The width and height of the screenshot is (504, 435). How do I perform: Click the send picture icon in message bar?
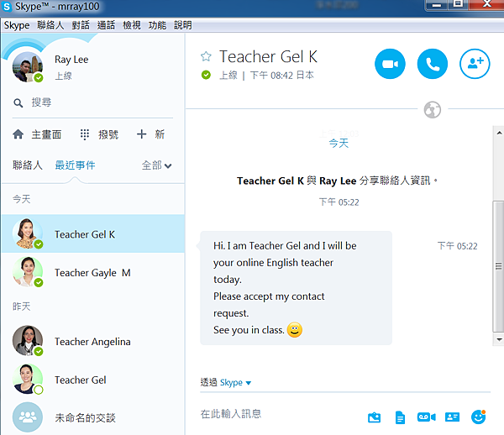tap(374, 417)
